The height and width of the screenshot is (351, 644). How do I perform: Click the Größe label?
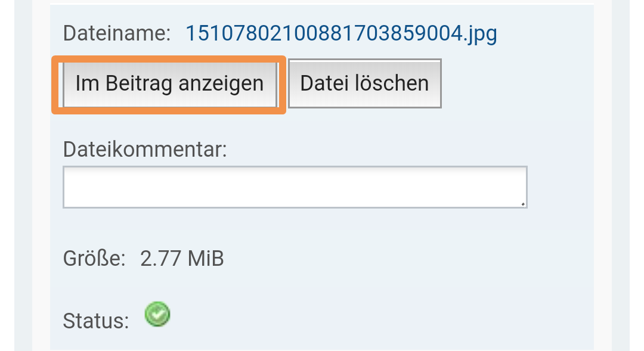click(94, 259)
